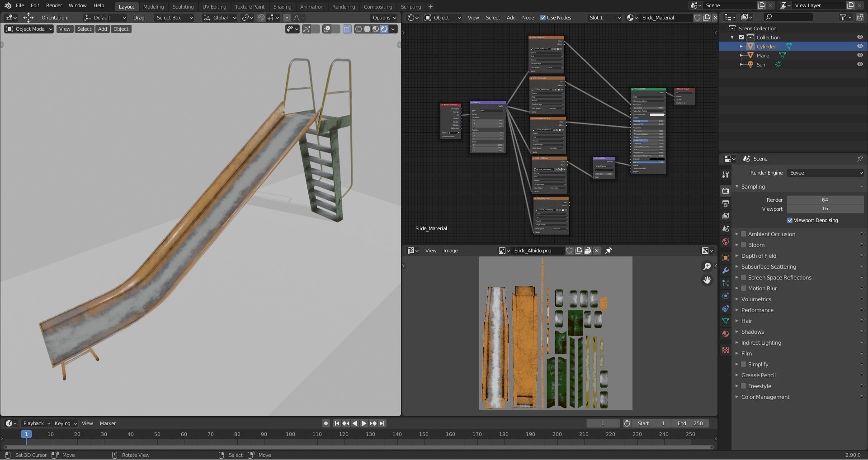Select material preview viewport shading
This screenshot has height=460, width=868.
[x=376, y=29]
